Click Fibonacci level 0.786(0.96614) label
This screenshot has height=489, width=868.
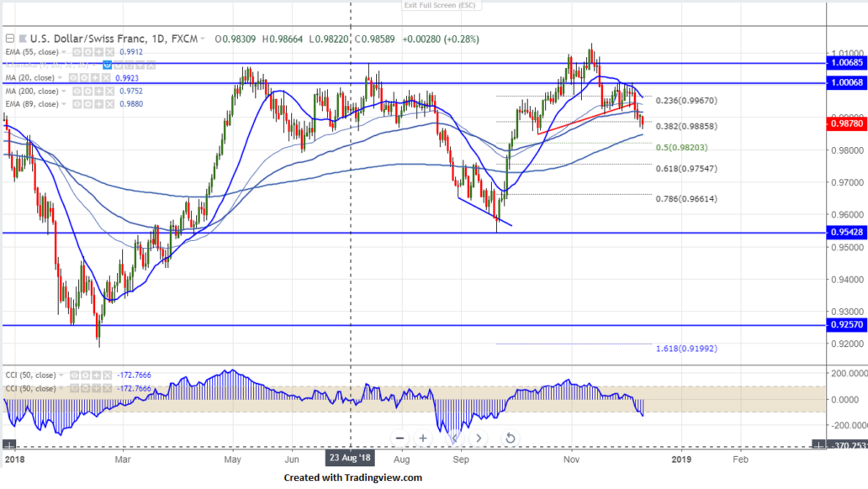686,199
